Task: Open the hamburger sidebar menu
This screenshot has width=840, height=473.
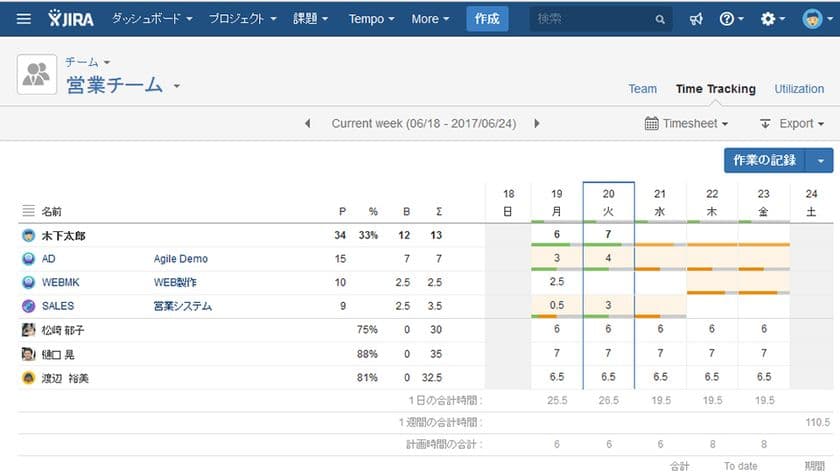Action: pyautogui.click(x=24, y=19)
